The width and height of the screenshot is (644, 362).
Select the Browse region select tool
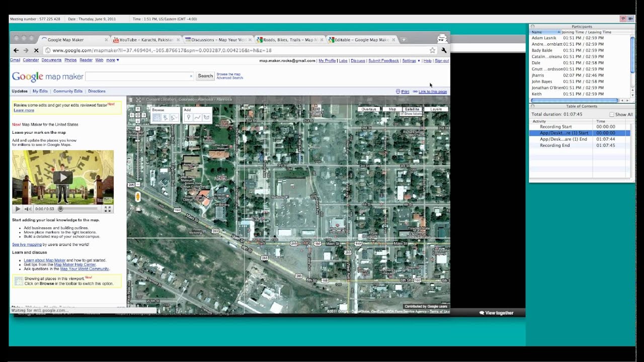(x=174, y=117)
